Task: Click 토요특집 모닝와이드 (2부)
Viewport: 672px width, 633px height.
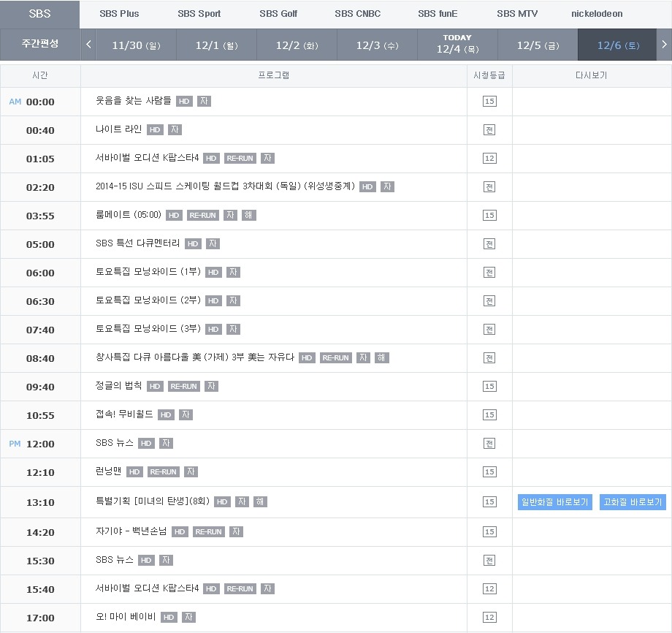Action: tap(148, 300)
